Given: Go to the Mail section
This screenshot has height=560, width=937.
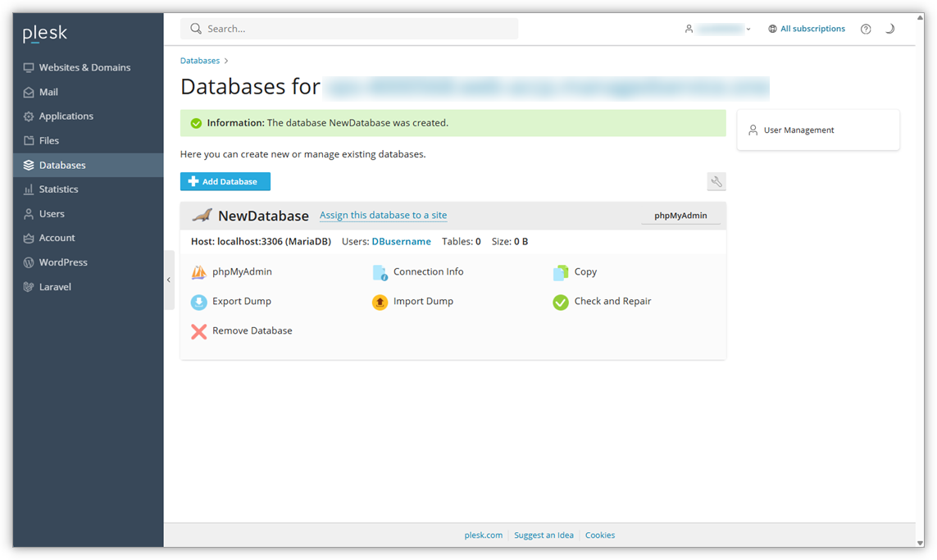Looking at the screenshot, I should [51, 91].
